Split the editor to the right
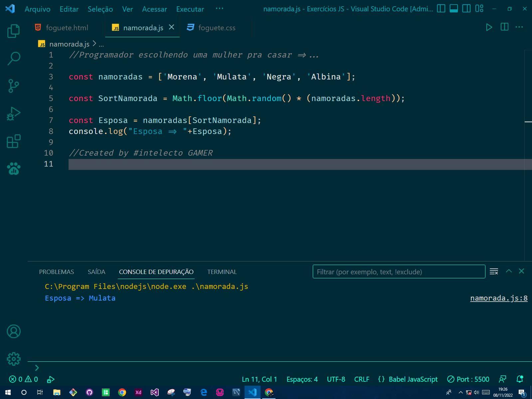 click(x=504, y=27)
